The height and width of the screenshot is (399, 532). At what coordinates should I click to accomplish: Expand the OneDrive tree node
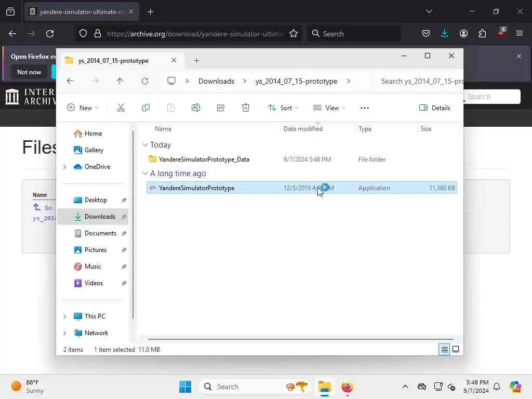pyautogui.click(x=64, y=167)
